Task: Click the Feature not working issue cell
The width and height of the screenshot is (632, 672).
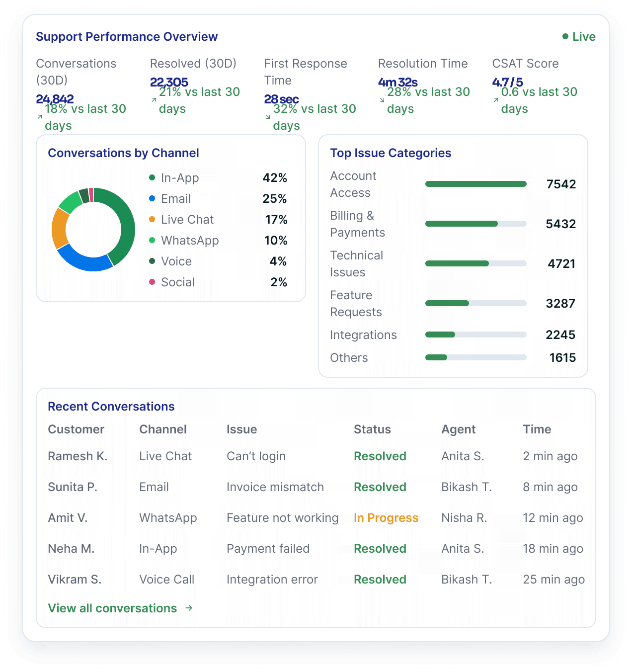Action: pos(283,517)
